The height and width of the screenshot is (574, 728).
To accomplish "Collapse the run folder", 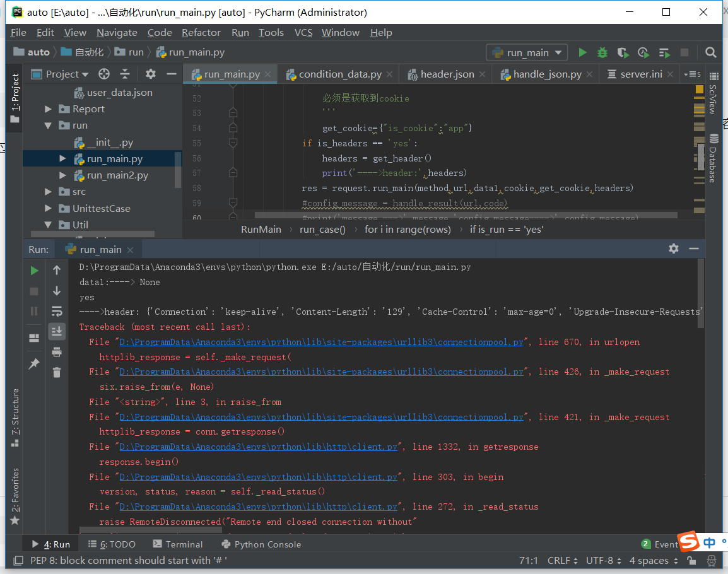I will click(48, 126).
